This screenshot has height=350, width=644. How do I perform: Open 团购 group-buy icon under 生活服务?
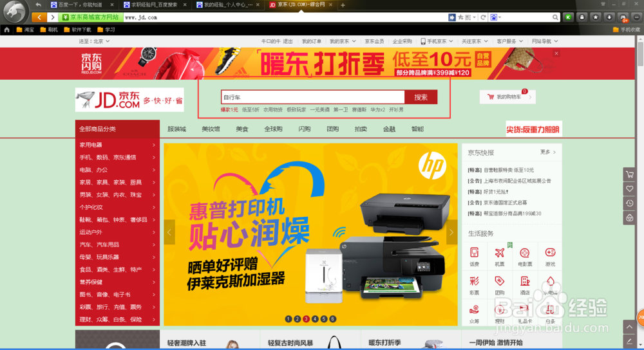pyautogui.click(x=500, y=285)
